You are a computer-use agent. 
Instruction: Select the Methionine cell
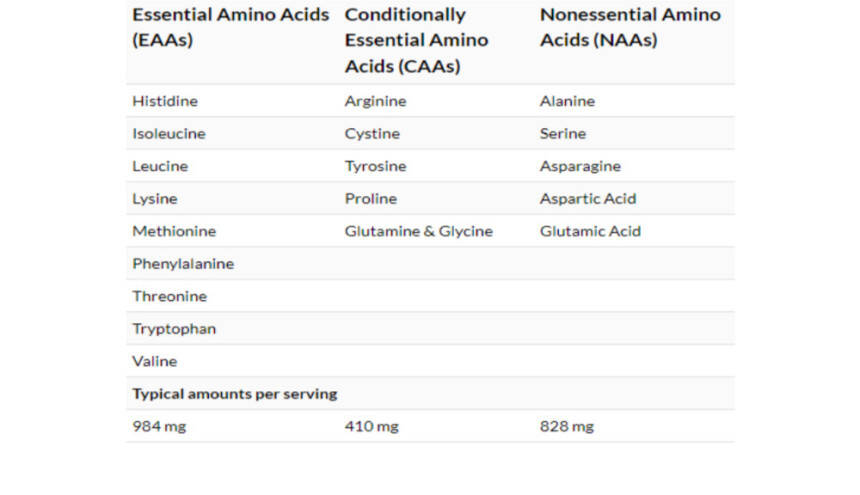[174, 231]
